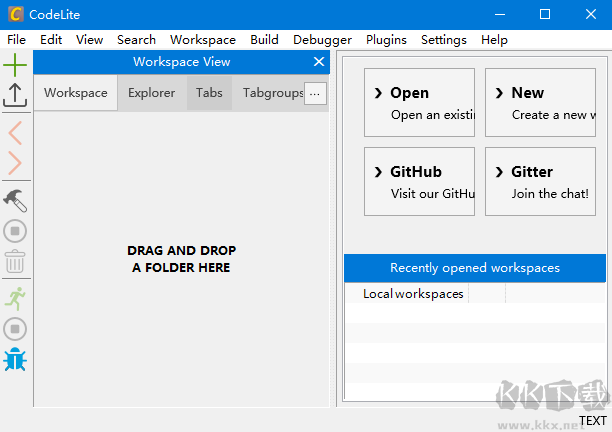Open the Edit menu
The height and width of the screenshot is (432, 612).
tap(51, 40)
